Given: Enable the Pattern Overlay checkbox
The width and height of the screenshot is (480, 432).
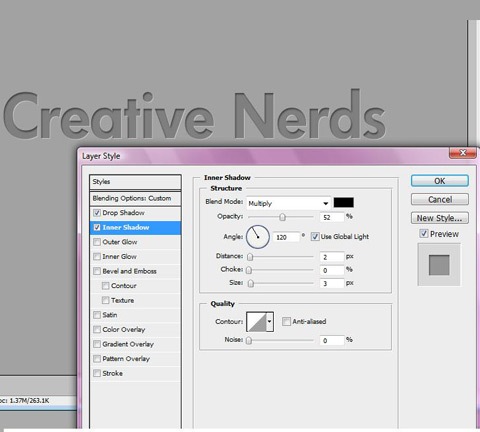Looking at the screenshot, I should pyautogui.click(x=97, y=359).
